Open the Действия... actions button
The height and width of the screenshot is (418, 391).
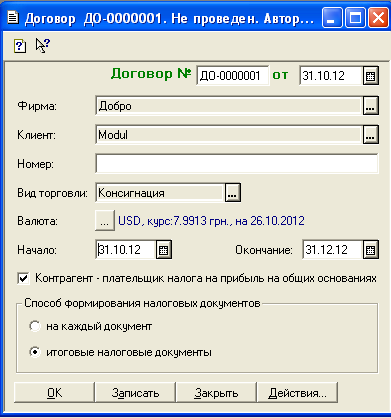tap(297, 393)
